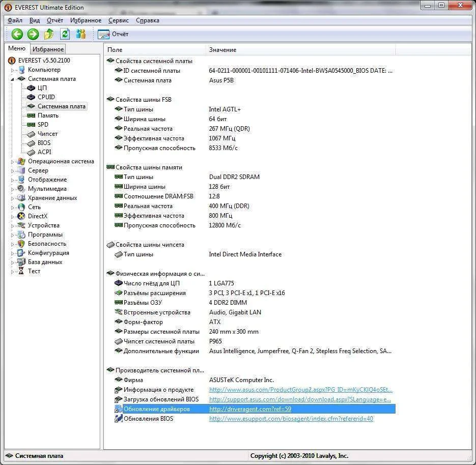Image resolution: width=476 pixels, height=465 pixels.
Task: Select the Чипсет icon in tree
Action: 31,134
